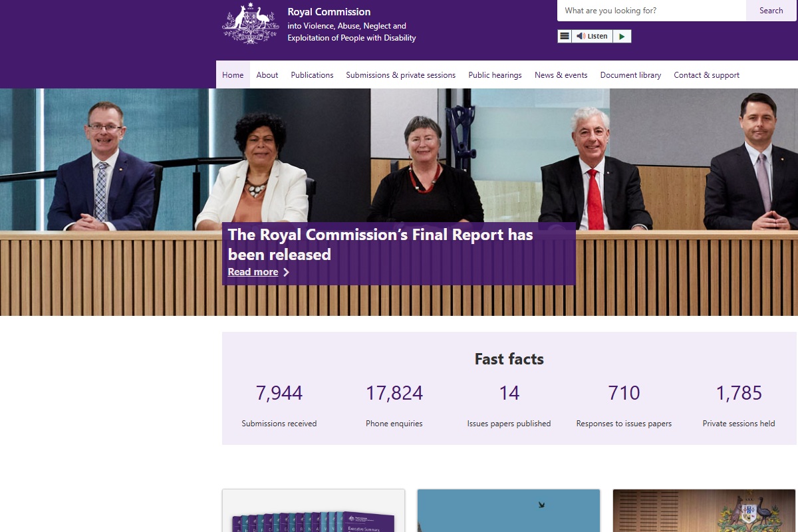Click the Phone enquiries label
This screenshot has width=798, height=532.
click(x=394, y=424)
